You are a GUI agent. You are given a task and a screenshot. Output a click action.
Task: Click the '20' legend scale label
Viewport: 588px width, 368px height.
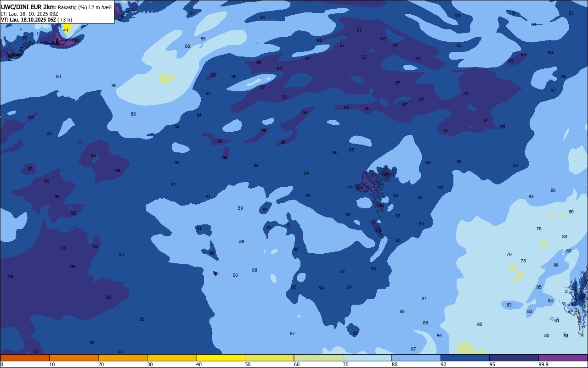click(101, 364)
